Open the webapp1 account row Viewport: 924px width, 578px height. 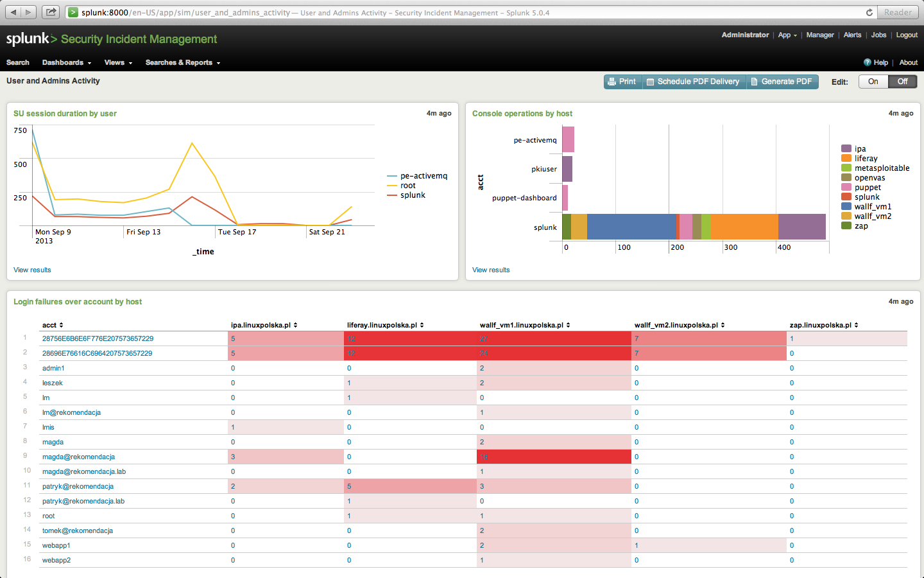pos(56,545)
